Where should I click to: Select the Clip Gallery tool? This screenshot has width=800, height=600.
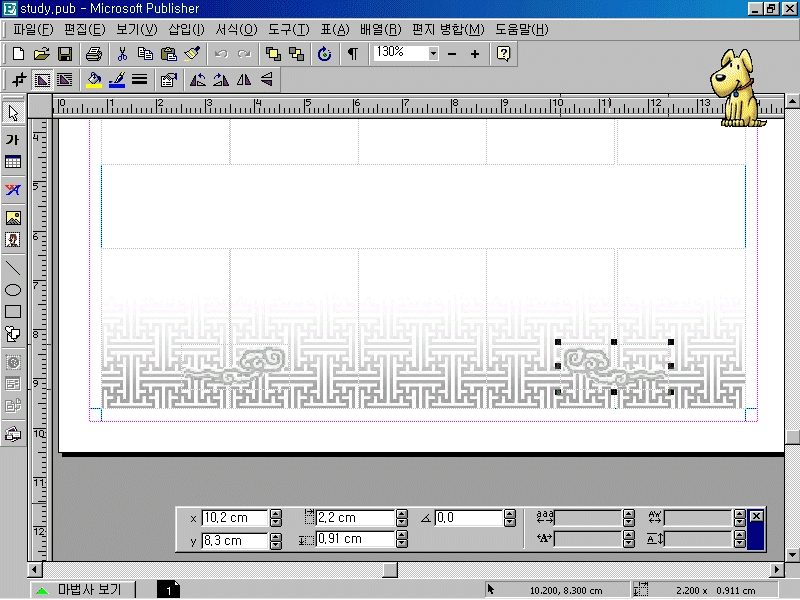pos(13,240)
